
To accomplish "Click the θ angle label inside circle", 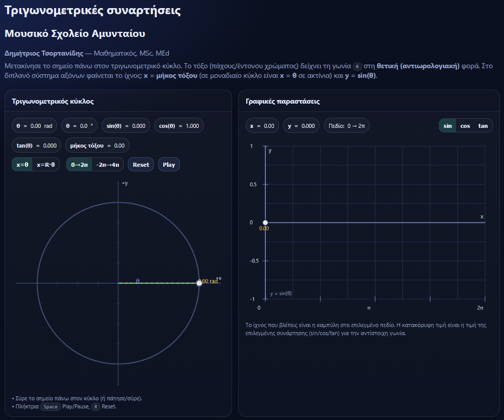I will [138, 281].
